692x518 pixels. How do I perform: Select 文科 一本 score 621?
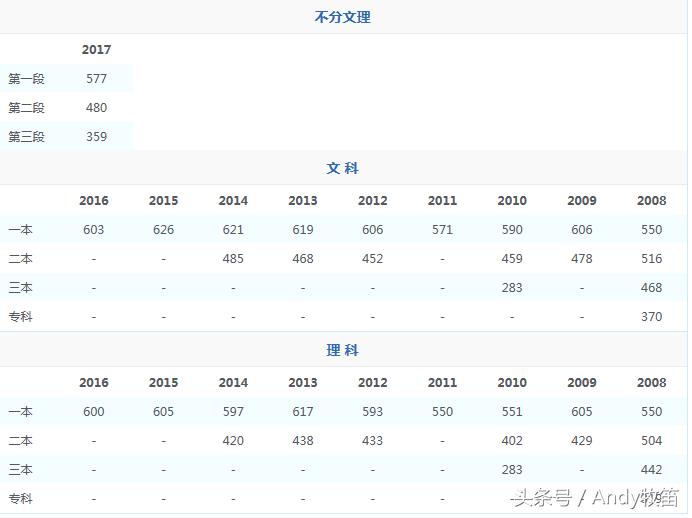pyautogui.click(x=233, y=230)
